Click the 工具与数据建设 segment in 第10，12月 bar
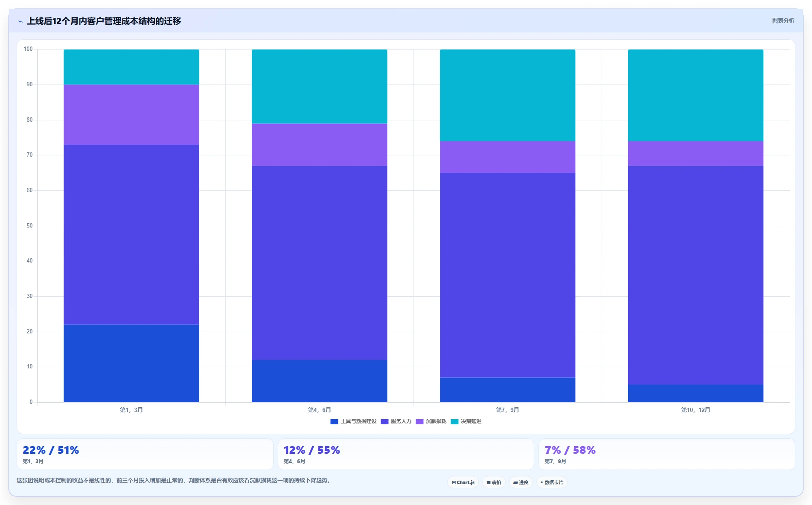The image size is (812, 505). click(x=696, y=393)
